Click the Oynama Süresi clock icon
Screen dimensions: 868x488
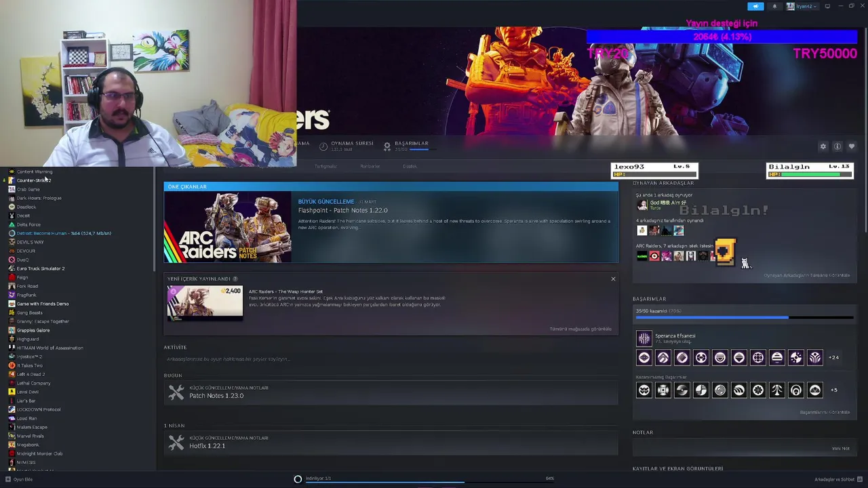(323, 146)
